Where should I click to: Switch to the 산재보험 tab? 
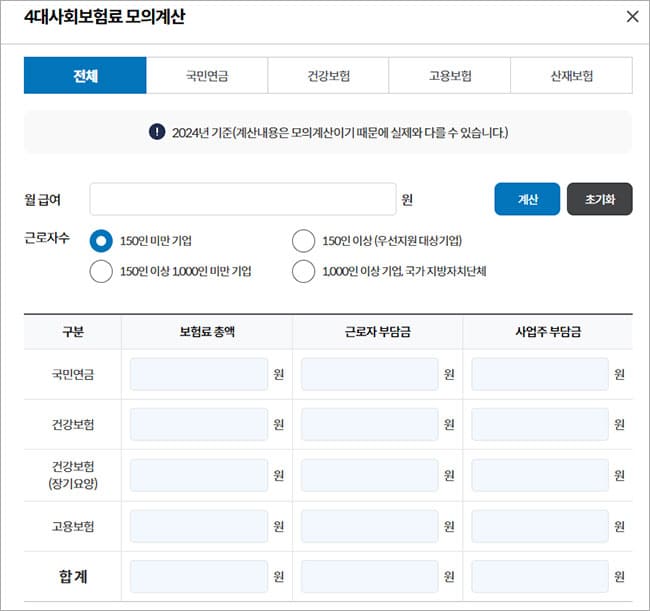tap(571, 75)
